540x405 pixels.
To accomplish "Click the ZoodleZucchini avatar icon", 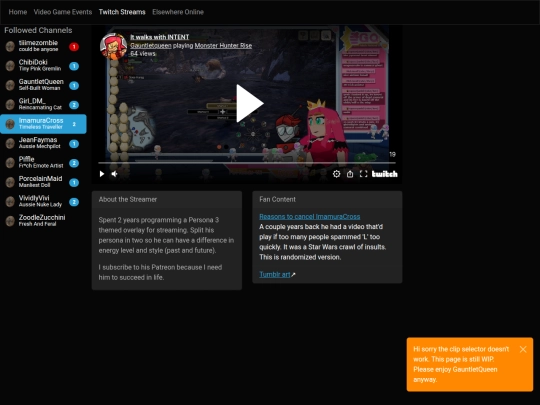I will [10, 221].
